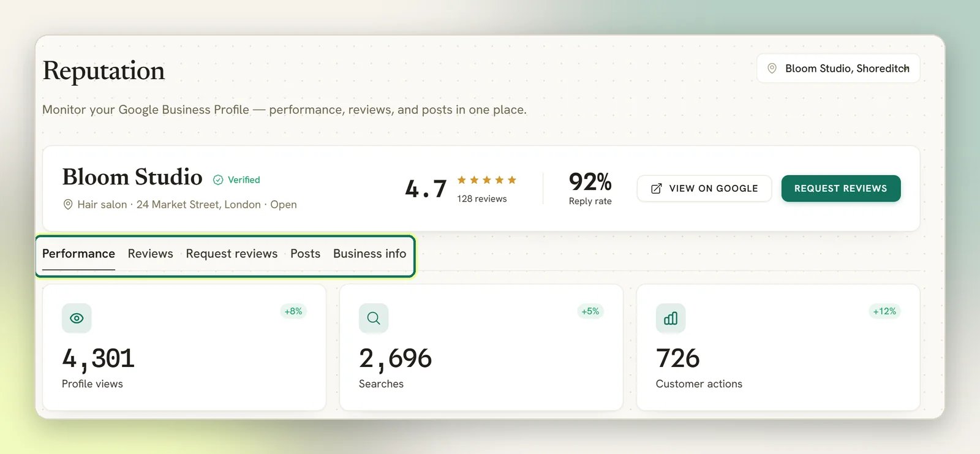Click the green Verified checkmark badge icon
The image size is (980, 454).
[218, 180]
